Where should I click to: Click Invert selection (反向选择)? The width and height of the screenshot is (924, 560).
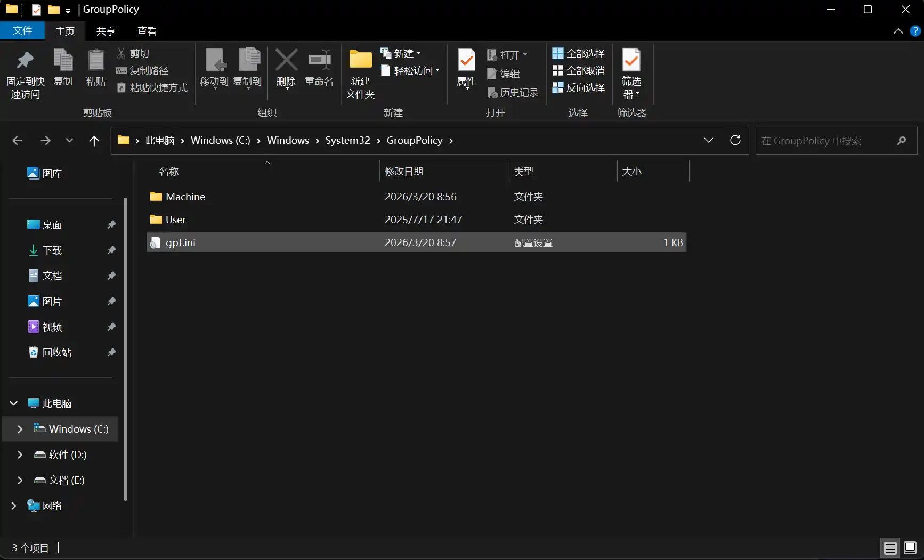point(579,87)
